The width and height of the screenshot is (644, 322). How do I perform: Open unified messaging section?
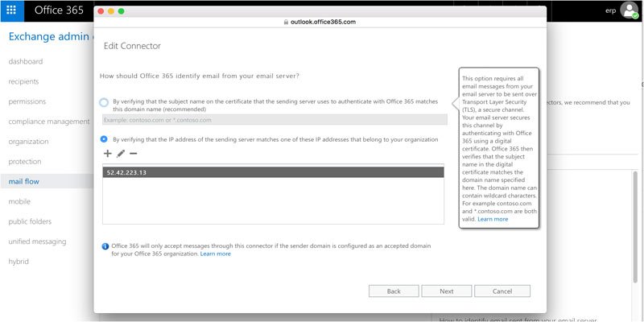(x=37, y=242)
